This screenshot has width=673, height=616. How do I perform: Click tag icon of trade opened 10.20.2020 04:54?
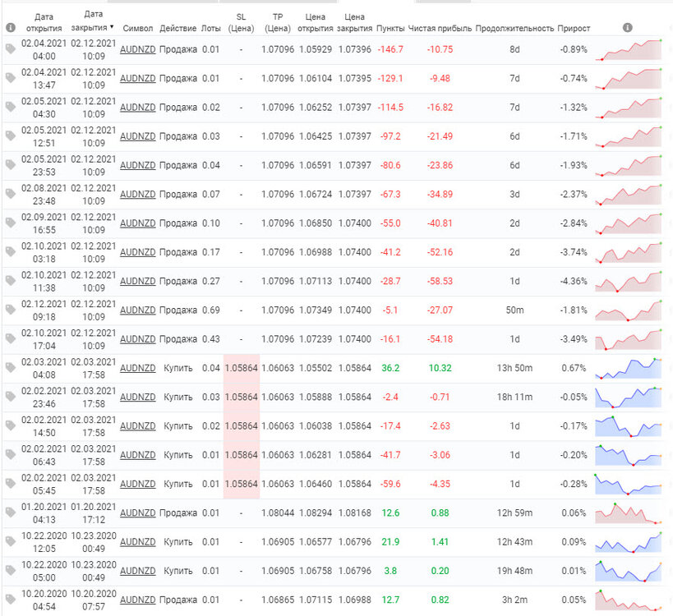click(x=11, y=600)
